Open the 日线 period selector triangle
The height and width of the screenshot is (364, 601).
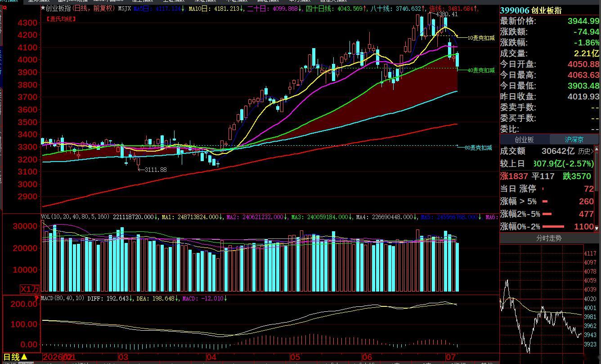click(24, 357)
